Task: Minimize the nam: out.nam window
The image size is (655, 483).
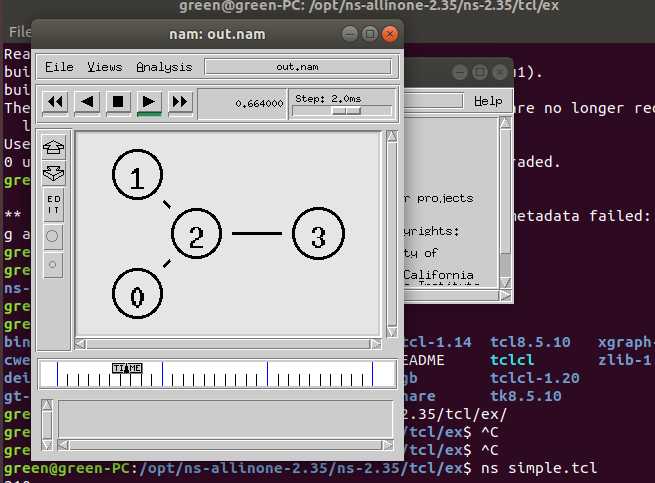Action: (x=350, y=34)
